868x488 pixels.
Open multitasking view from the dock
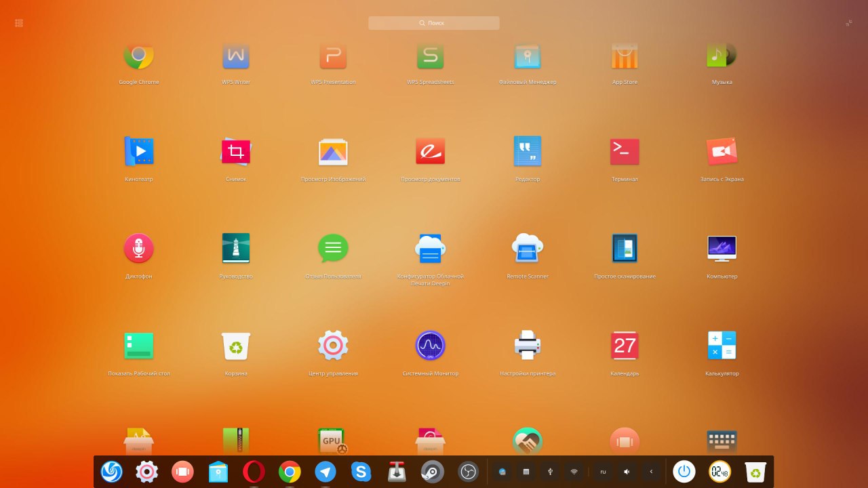click(182, 472)
